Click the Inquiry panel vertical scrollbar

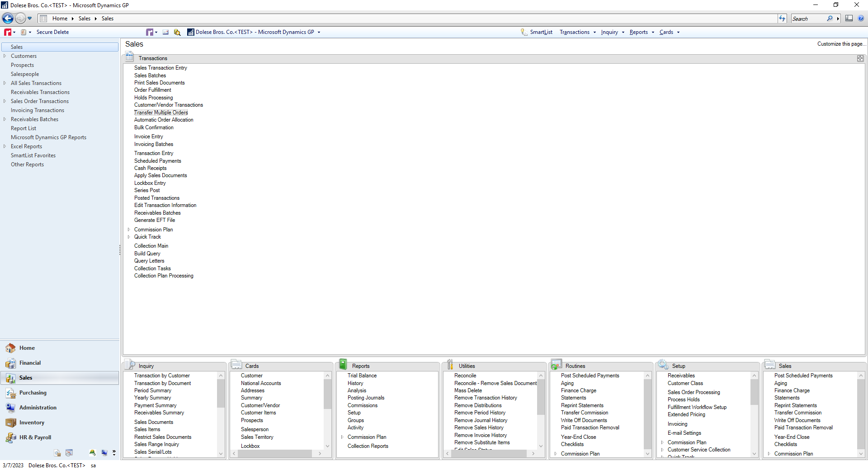(221, 414)
